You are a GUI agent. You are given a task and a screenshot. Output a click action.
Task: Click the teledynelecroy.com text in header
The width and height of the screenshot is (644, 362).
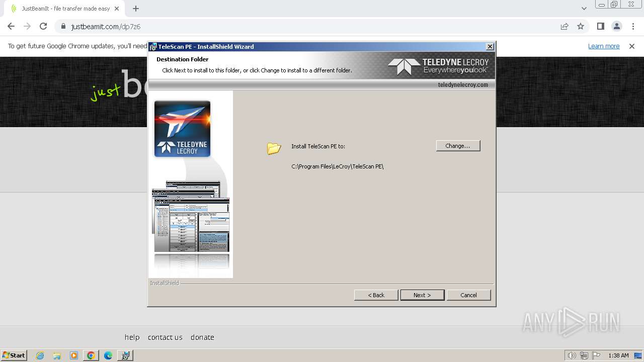pos(463,85)
